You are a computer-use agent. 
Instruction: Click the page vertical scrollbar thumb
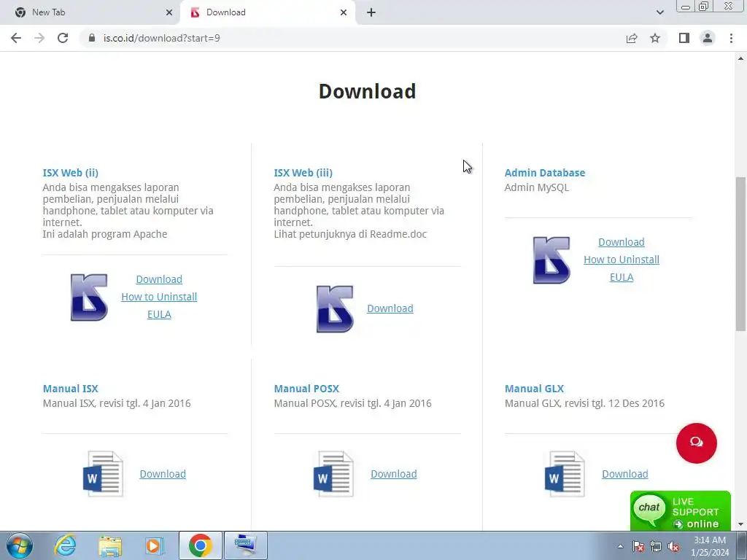pyautogui.click(x=740, y=254)
